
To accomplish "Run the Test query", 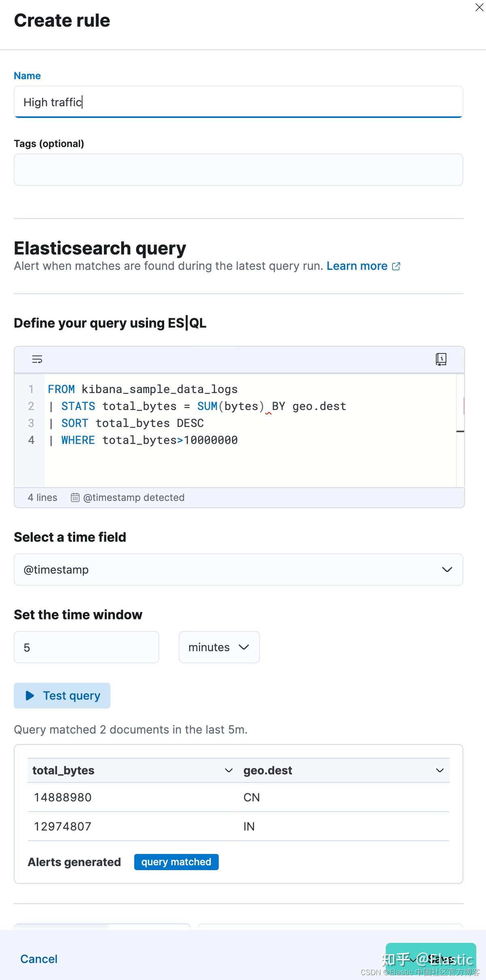I will point(61,695).
